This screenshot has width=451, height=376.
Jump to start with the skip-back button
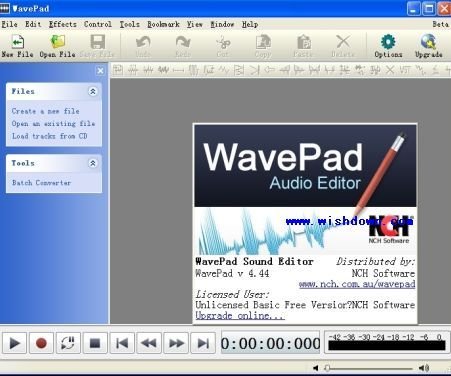pos(122,343)
